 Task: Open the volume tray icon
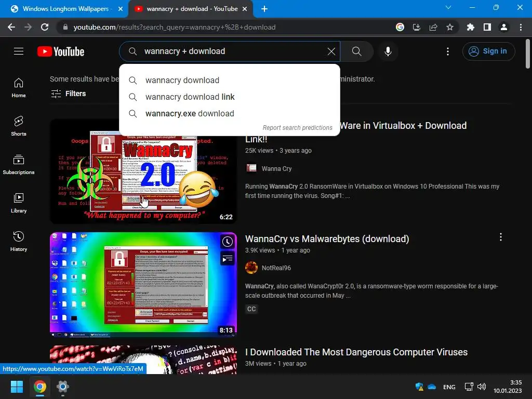(482, 387)
